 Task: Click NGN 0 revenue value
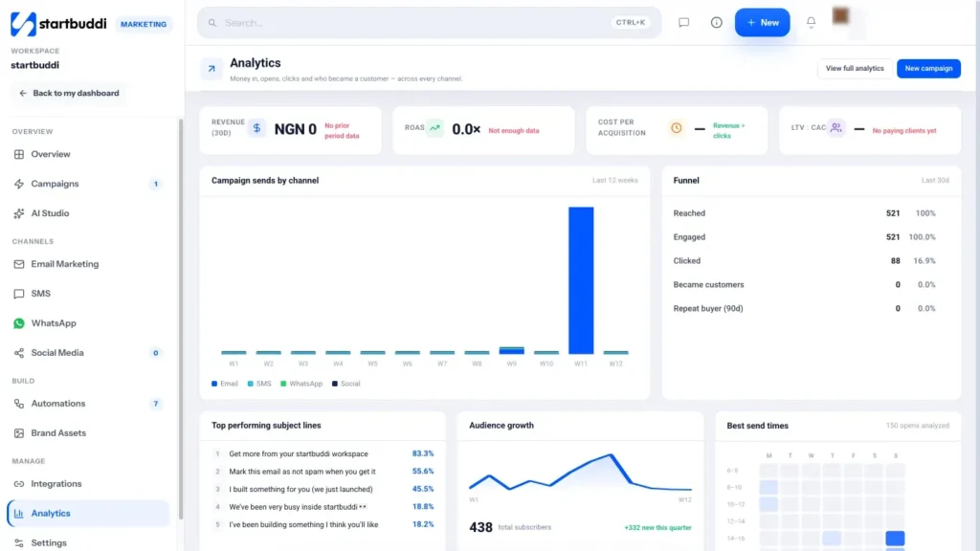[295, 129]
